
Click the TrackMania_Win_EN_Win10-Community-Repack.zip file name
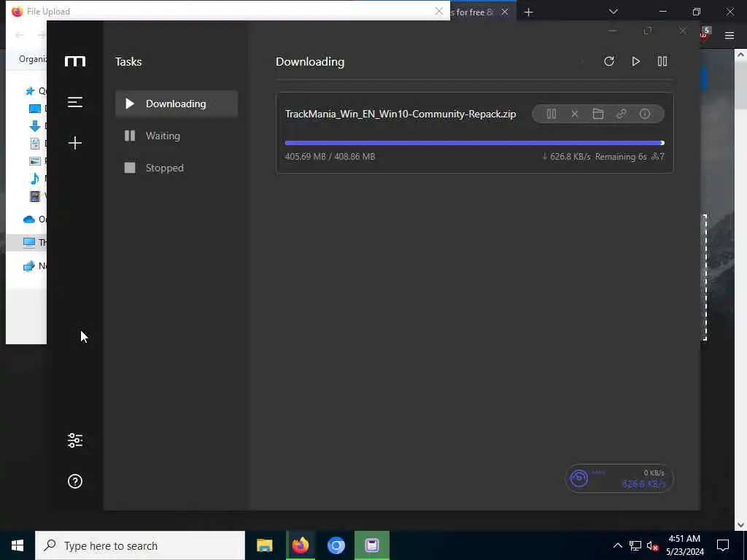pos(400,114)
